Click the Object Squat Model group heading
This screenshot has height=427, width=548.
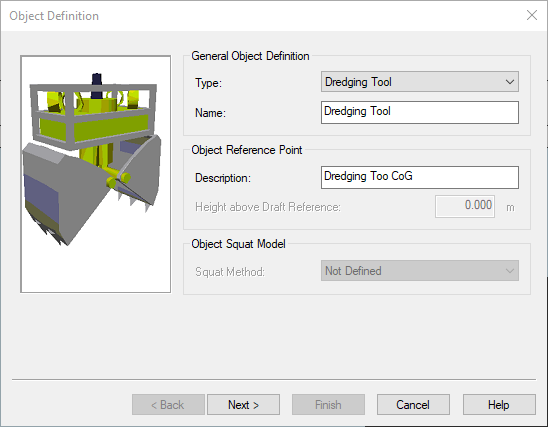point(238,244)
